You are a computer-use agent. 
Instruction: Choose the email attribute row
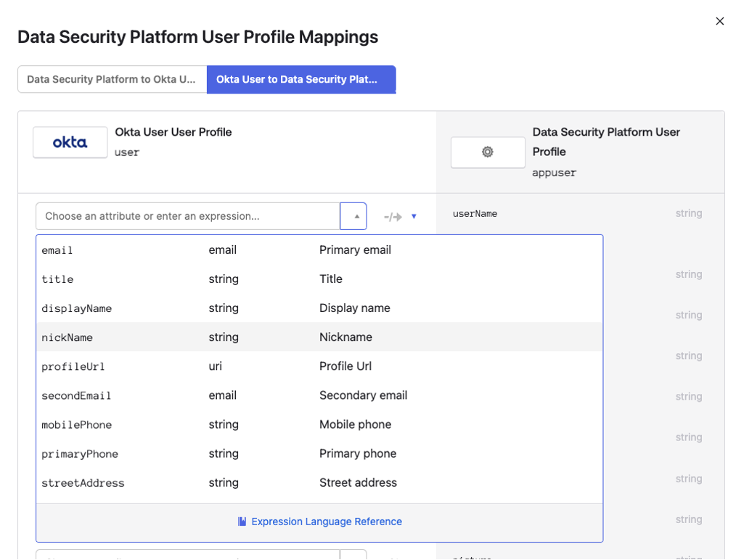point(319,250)
